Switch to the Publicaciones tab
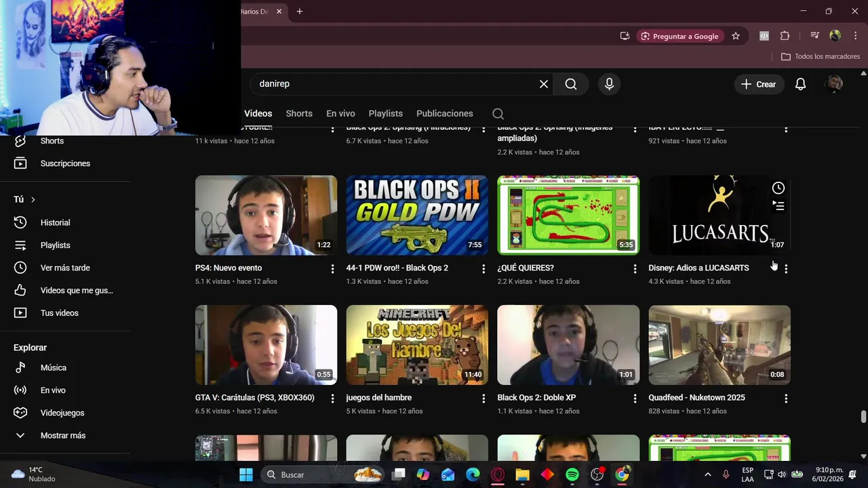The width and height of the screenshot is (868, 488). (445, 114)
